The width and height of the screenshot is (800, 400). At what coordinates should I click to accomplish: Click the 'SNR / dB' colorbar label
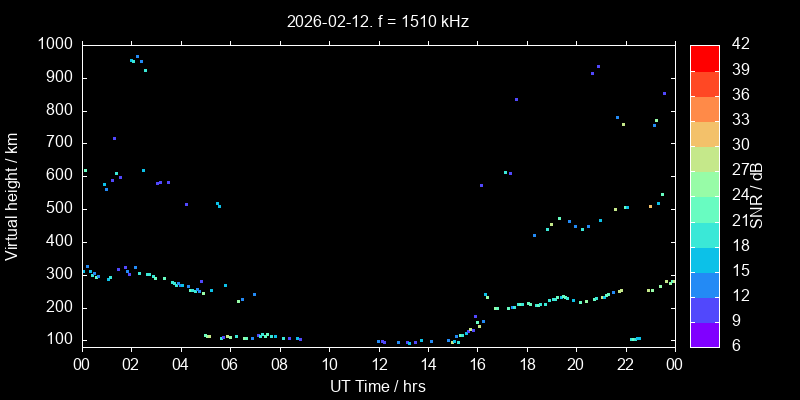point(757,193)
